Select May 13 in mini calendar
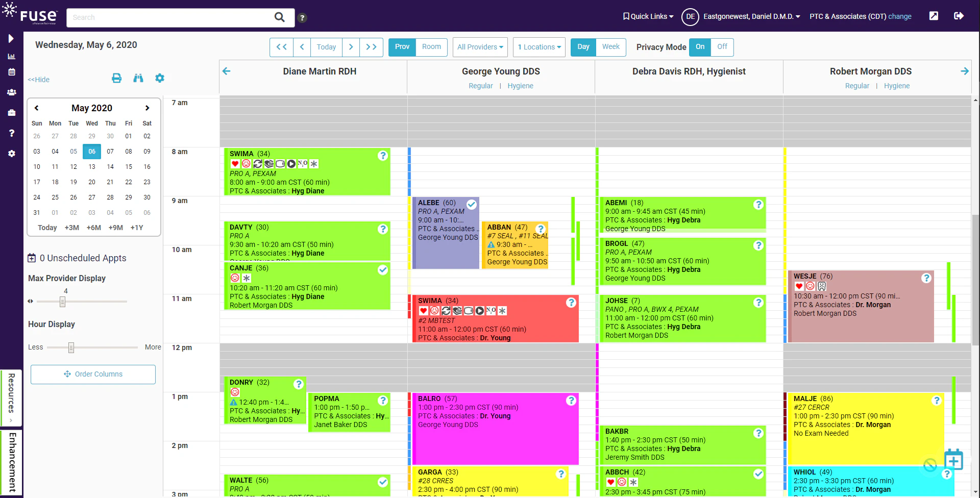This screenshot has height=498, width=980. click(92, 167)
